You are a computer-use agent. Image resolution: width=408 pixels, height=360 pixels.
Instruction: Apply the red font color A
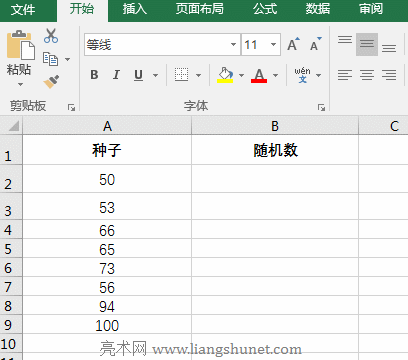tap(259, 75)
